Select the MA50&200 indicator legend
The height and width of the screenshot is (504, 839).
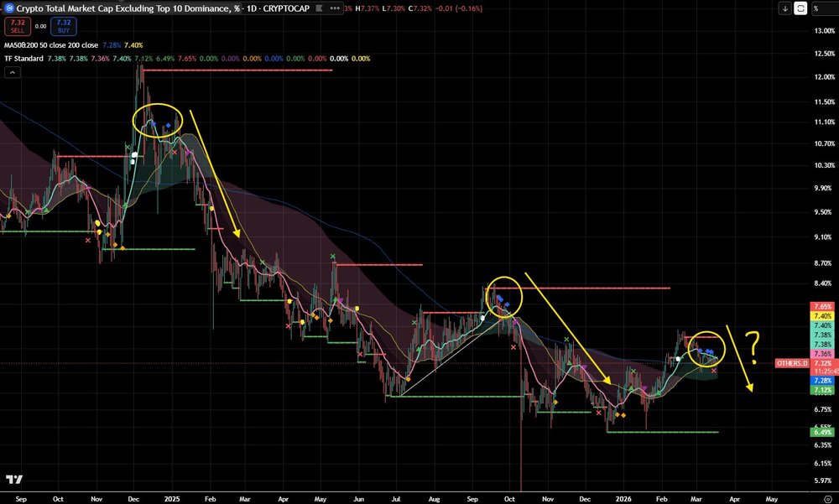click(51, 45)
